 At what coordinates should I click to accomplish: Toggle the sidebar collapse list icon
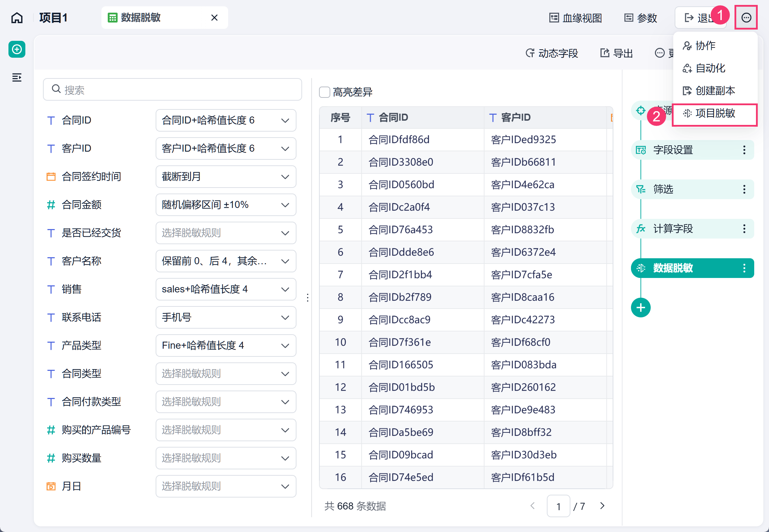[17, 77]
